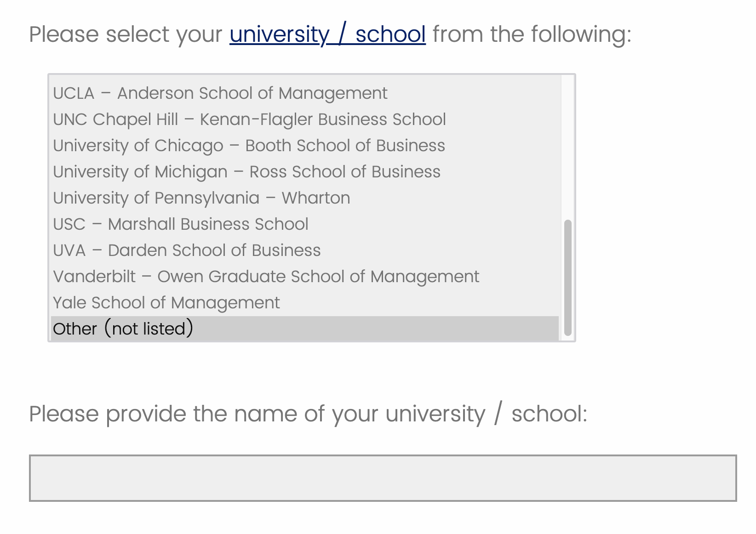
Task: Open the university / school hyperlink
Action: point(327,34)
